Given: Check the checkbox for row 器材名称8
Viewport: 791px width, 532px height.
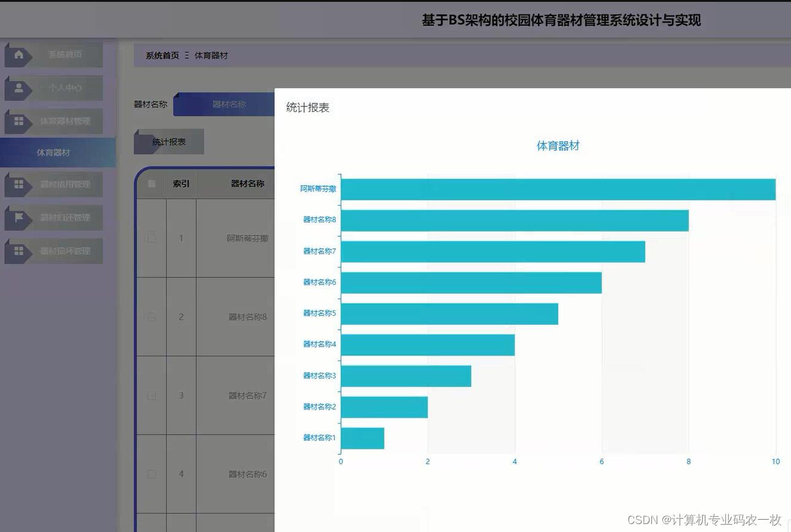Looking at the screenshot, I should click(x=151, y=317).
